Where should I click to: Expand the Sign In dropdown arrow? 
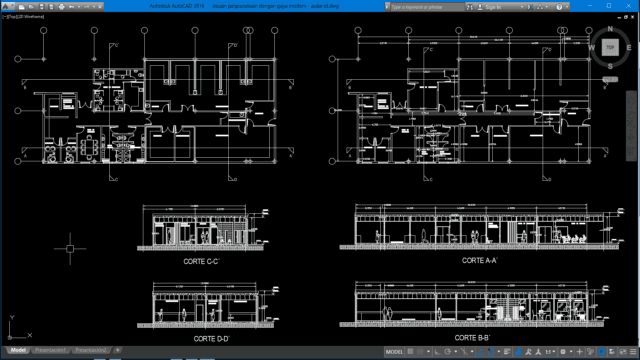click(522, 7)
